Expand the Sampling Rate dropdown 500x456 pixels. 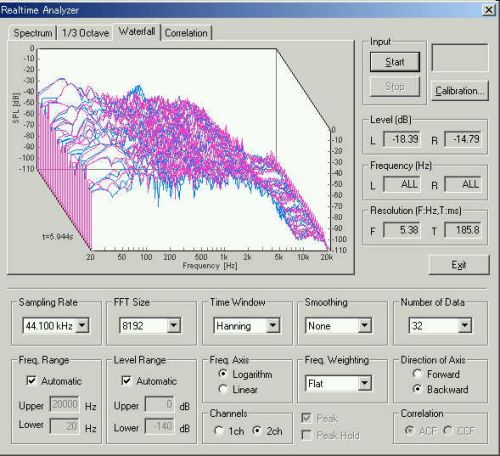82,325
